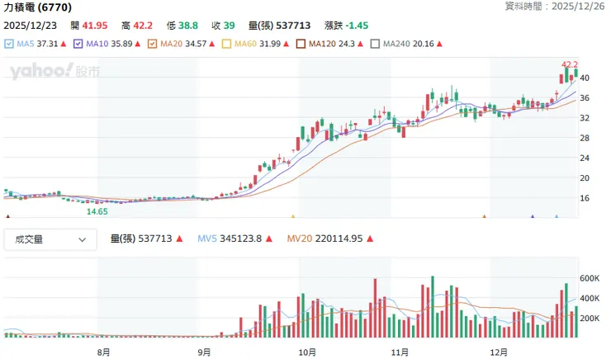
Task: Check the MA240 moving average box
Action: point(375,44)
